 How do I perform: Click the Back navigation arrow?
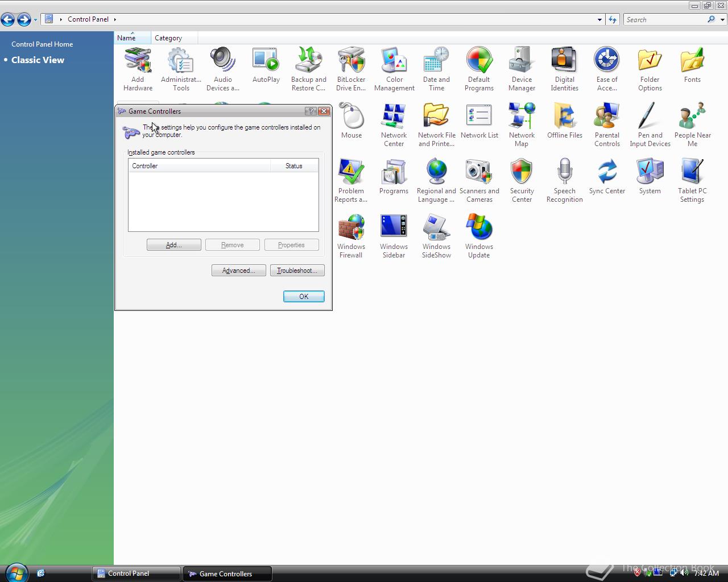[8, 20]
